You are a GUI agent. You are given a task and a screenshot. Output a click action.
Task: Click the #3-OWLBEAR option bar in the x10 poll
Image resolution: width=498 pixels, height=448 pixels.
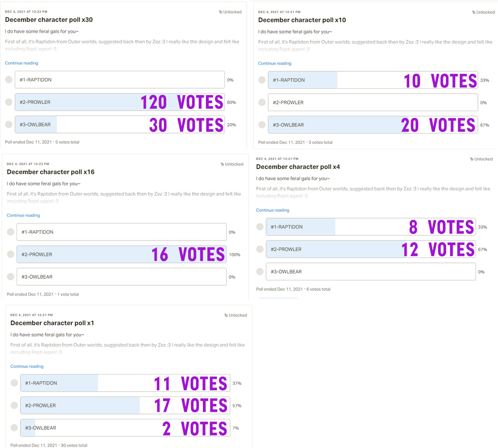[x=373, y=125]
